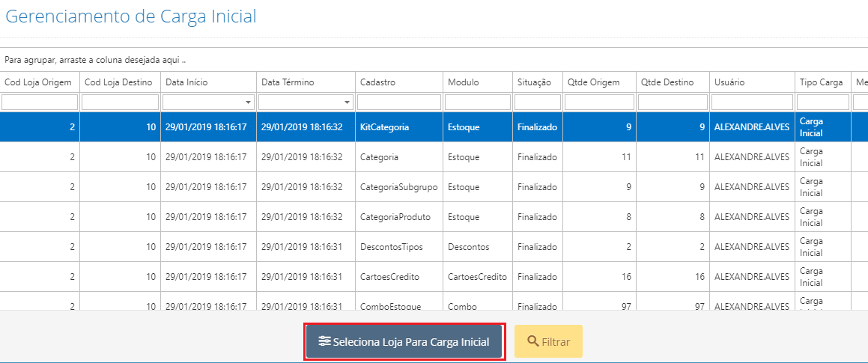The image size is (868, 363).
Task: Sort by Data Início column header
Action: (209, 82)
